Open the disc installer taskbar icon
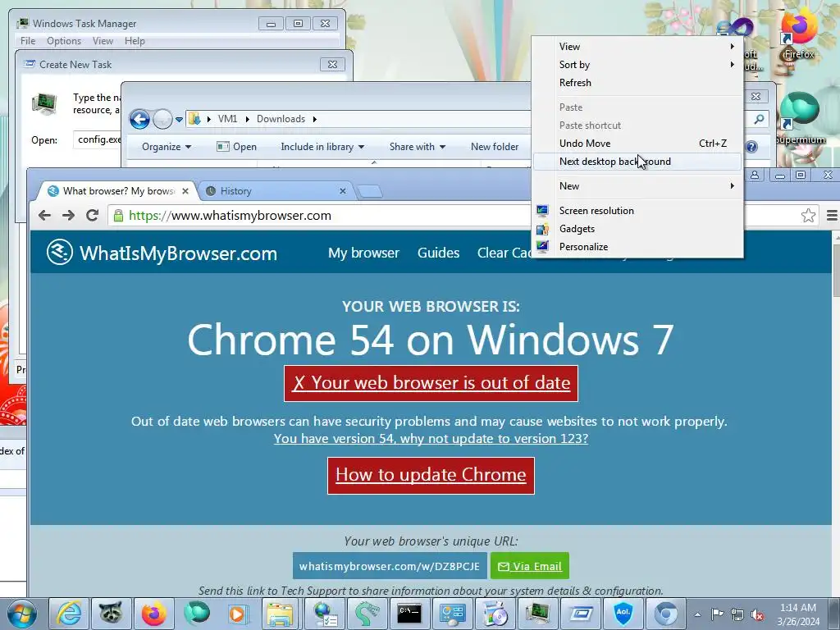This screenshot has width=840, height=630. click(495, 614)
